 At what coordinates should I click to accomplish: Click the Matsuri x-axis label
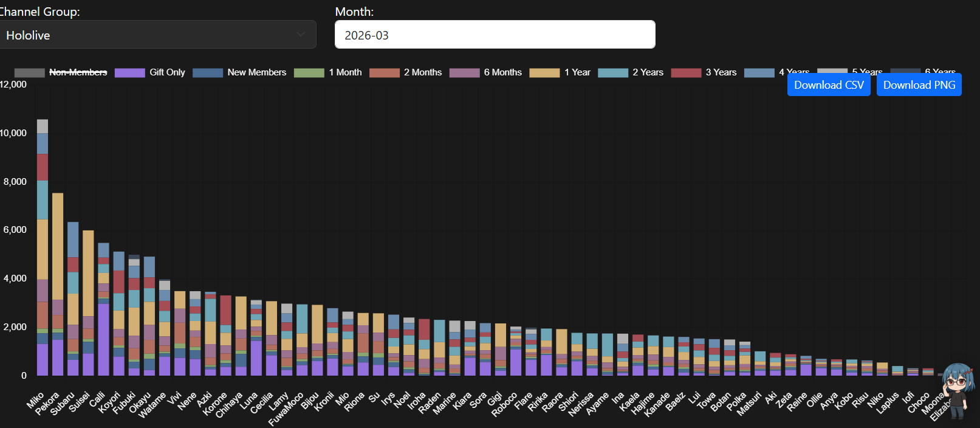pyautogui.click(x=749, y=404)
